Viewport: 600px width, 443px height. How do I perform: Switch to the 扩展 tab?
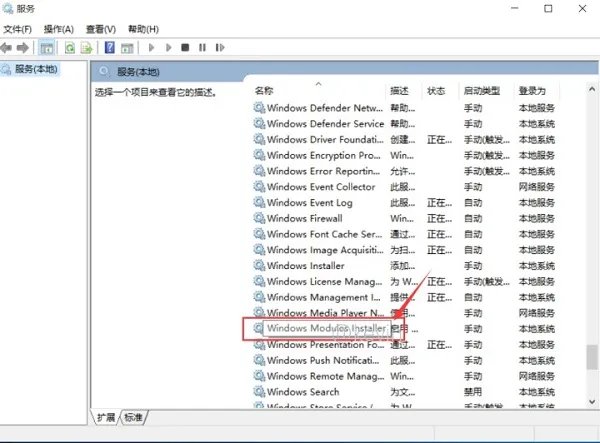click(105, 416)
